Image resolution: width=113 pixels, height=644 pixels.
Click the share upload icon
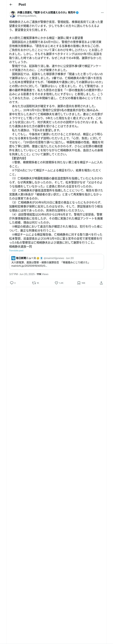pos(101,283)
